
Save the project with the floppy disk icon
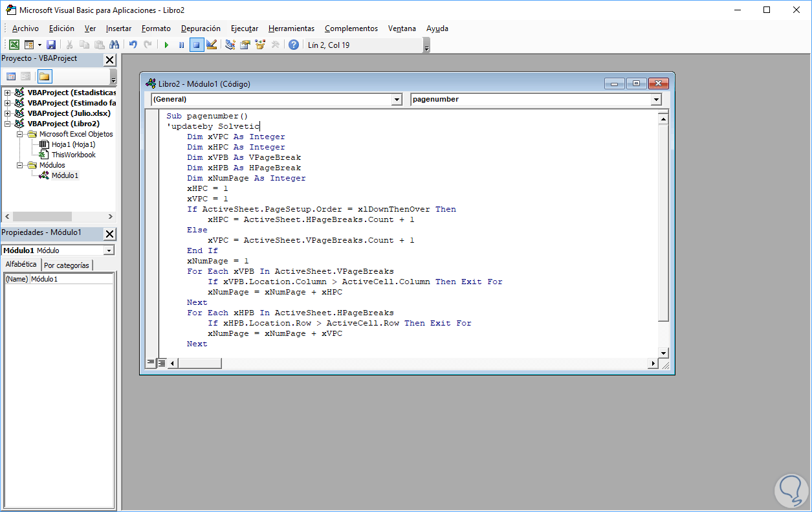[x=51, y=45]
